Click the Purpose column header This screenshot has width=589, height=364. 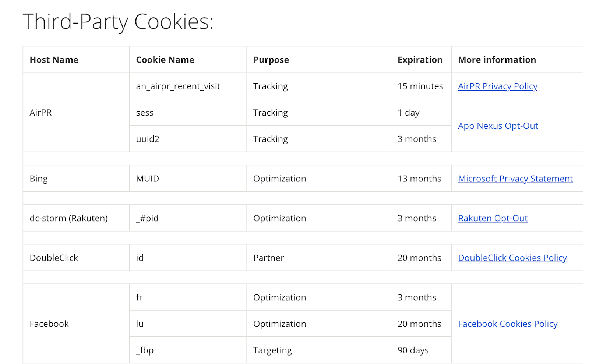319,60
